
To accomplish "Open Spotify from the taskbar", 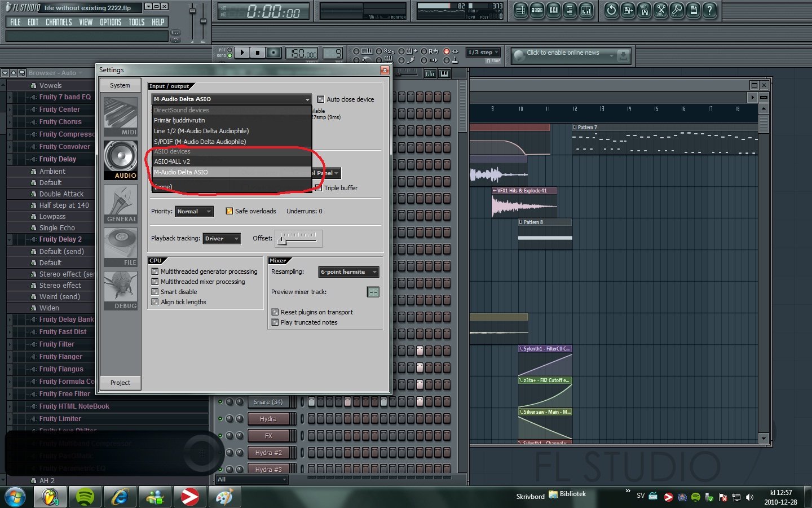I will click(x=85, y=497).
